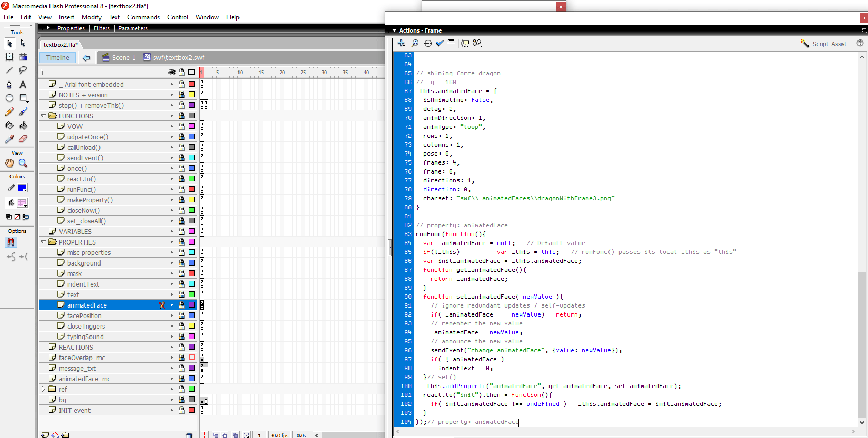This screenshot has width=868, height=438.
Task: Enable Script Assist mode
Action: pyautogui.click(x=824, y=44)
